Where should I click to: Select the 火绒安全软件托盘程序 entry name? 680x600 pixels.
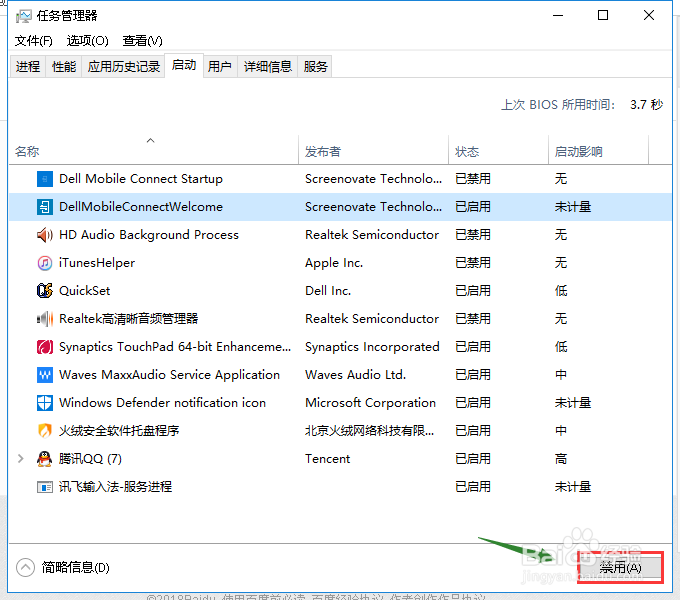(119, 430)
